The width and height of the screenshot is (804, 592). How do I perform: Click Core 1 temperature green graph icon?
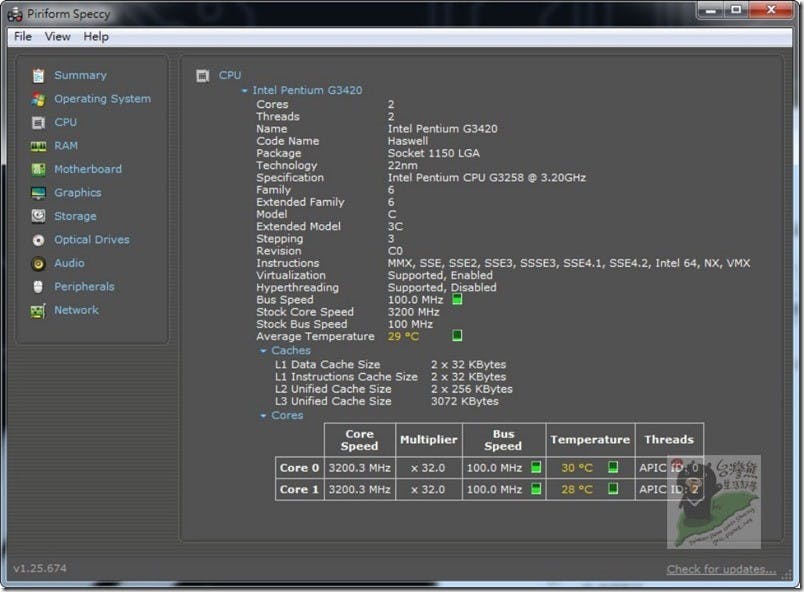(613, 489)
